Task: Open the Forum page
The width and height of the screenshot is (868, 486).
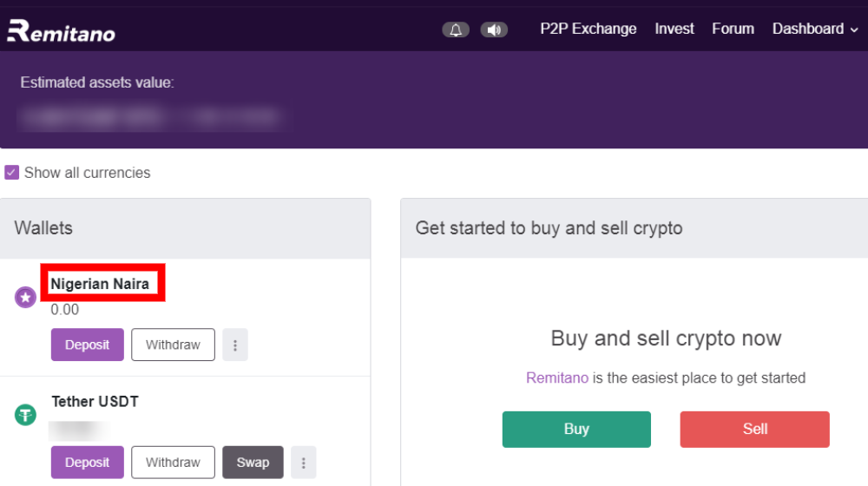Action: [x=733, y=29]
